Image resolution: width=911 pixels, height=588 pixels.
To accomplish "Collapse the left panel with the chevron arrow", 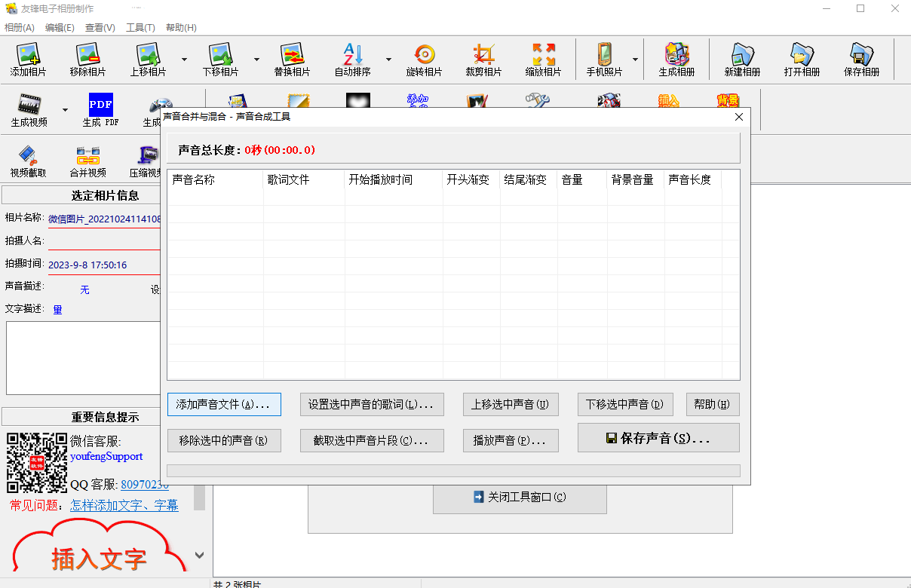I will (199, 554).
